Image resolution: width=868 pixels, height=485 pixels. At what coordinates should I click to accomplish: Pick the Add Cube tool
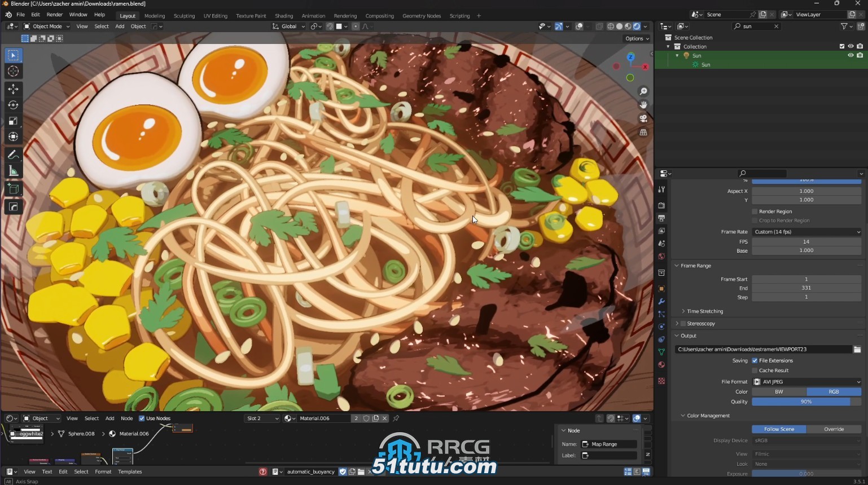point(14,189)
